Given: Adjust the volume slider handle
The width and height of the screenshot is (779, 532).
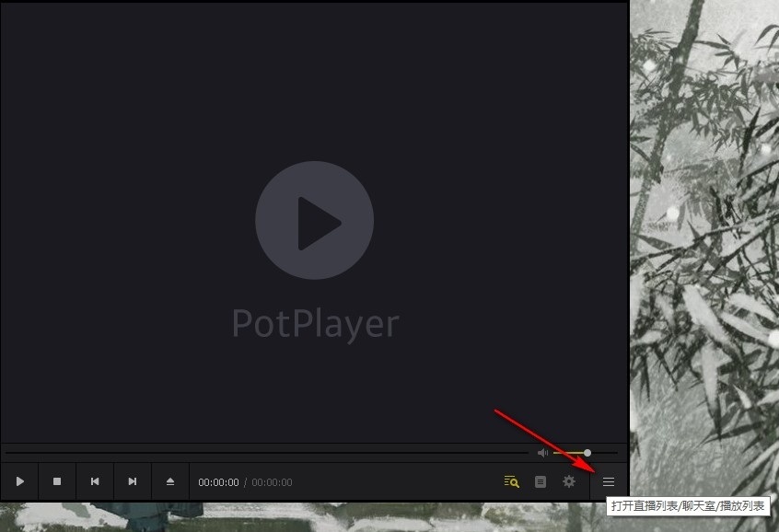Looking at the screenshot, I should click(x=587, y=453).
